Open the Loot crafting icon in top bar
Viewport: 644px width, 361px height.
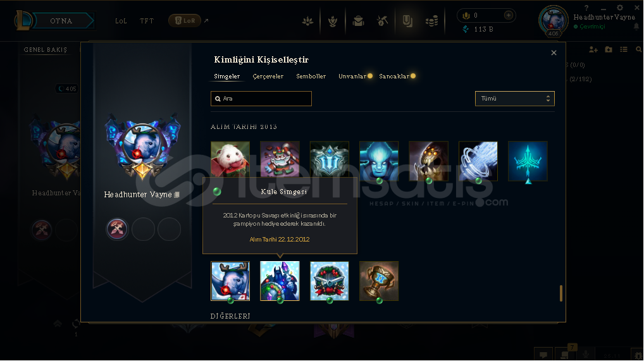(382, 20)
